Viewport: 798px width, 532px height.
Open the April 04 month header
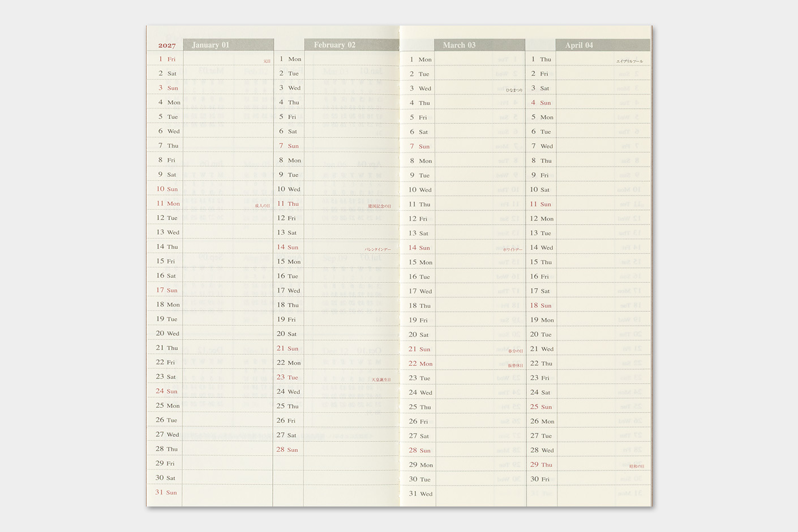click(x=603, y=45)
